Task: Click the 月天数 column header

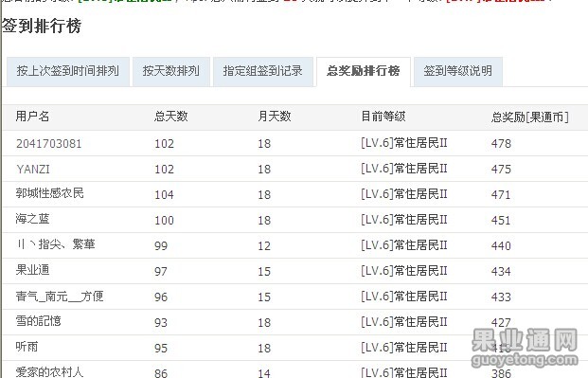Action: pyautogui.click(x=275, y=117)
